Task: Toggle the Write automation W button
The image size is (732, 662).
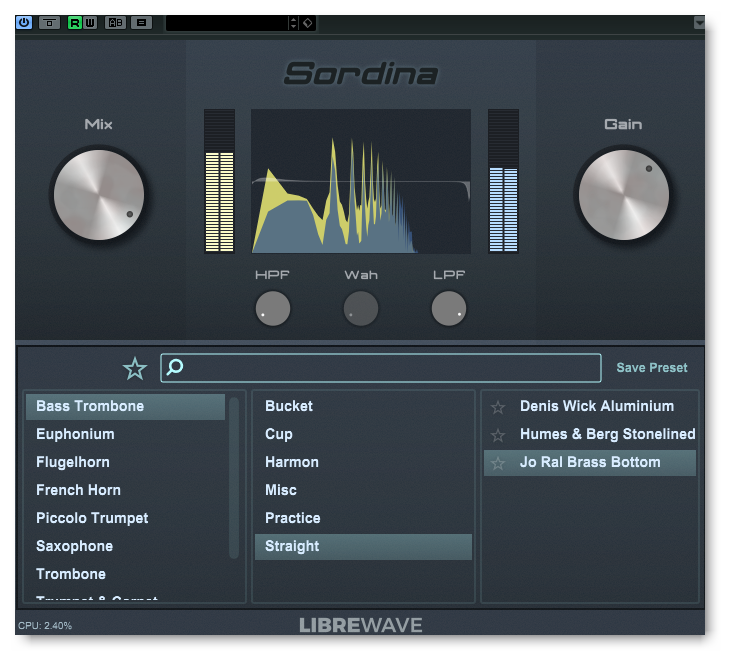Action: [90, 22]
